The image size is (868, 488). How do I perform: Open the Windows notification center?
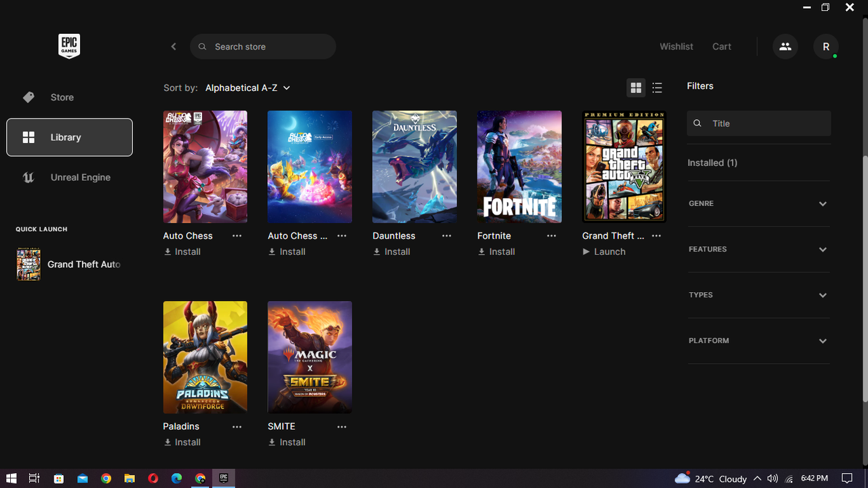pyautogui.click(x=847, y=479)
